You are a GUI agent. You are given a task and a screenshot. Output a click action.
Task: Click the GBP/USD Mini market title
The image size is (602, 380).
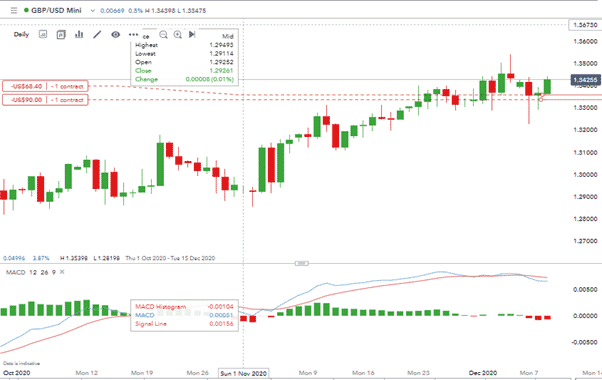coord(56,10)
